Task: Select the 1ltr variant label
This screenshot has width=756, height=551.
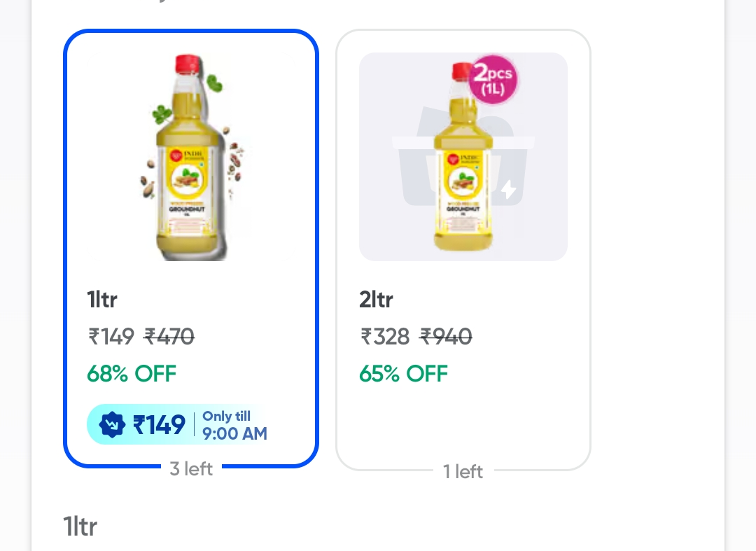Action: (102, 300)
